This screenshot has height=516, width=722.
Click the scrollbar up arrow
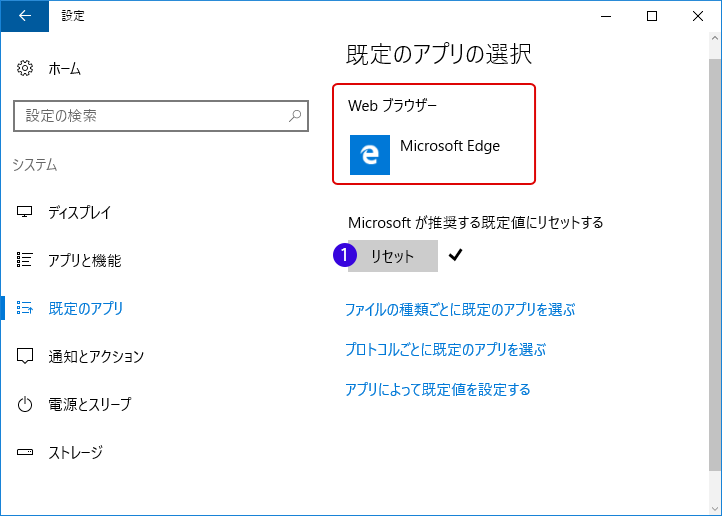(715, 39)
